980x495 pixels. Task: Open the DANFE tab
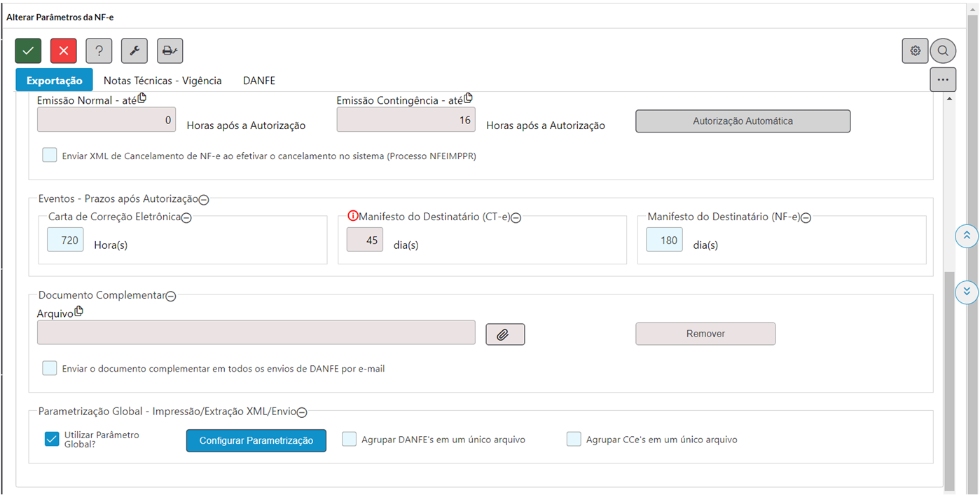(x=259, y=81)
